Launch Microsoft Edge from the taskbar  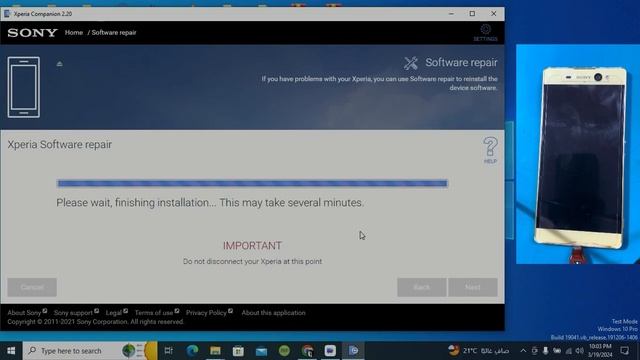click(192, 351)
